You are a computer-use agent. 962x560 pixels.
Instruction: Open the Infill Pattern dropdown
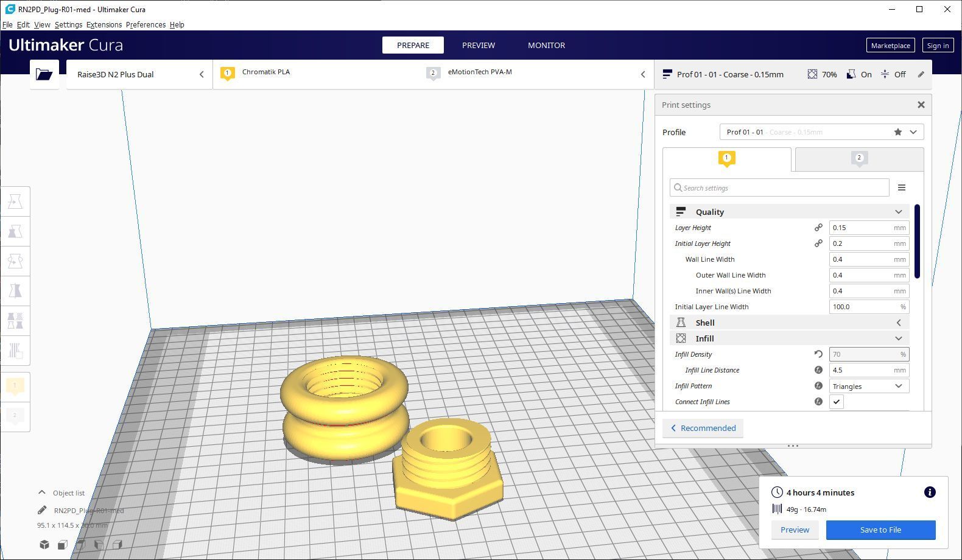[x=868, y=386]
